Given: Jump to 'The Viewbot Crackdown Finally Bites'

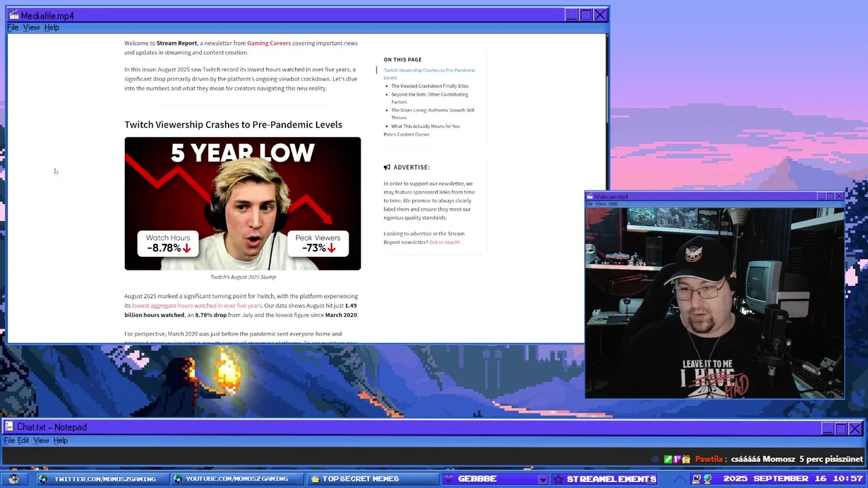Looking at the screenshot, I should (x=430, y=86).
